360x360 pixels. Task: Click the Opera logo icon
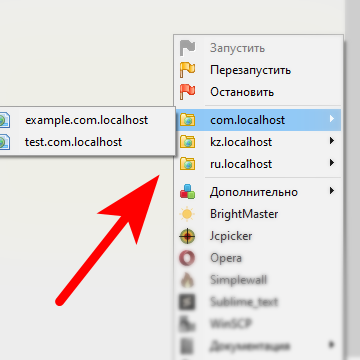[x=187, y=258]
